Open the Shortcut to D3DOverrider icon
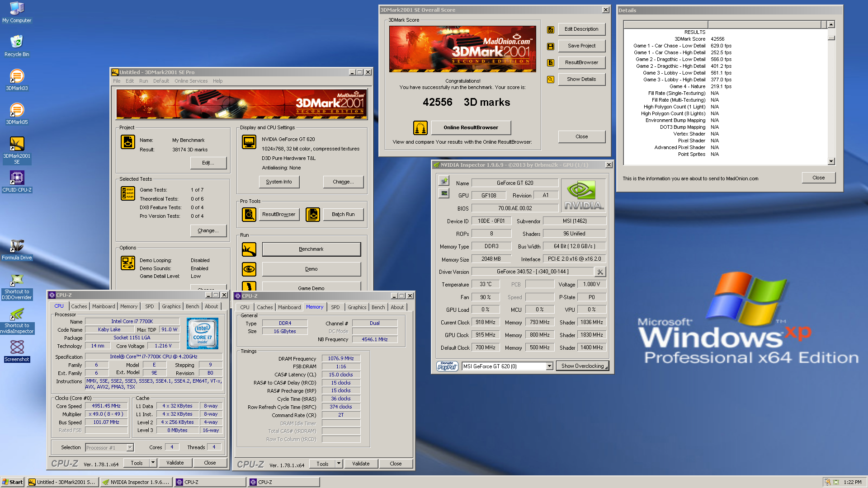Image resolution: width=868 pixels, height=488 pixels. click(x=17, y=286)
